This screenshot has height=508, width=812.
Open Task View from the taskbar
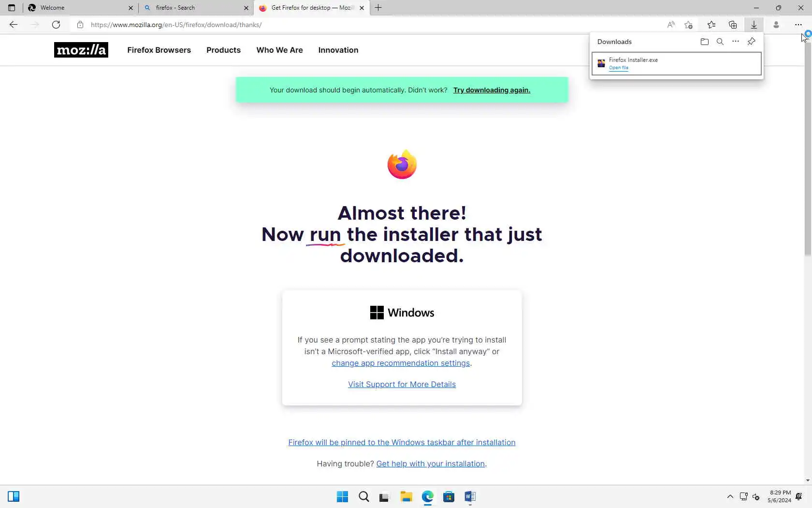click(x=384, y=496)
